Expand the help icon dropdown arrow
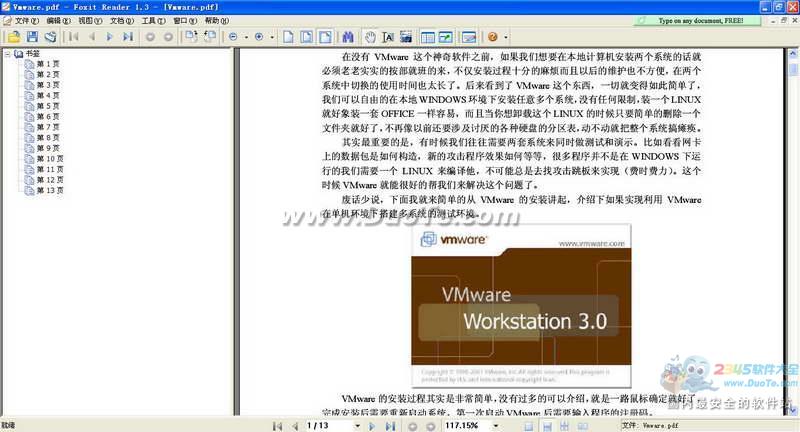Image resolution: width=800 pixels, height=432 pixels. [x=506, y=37]
